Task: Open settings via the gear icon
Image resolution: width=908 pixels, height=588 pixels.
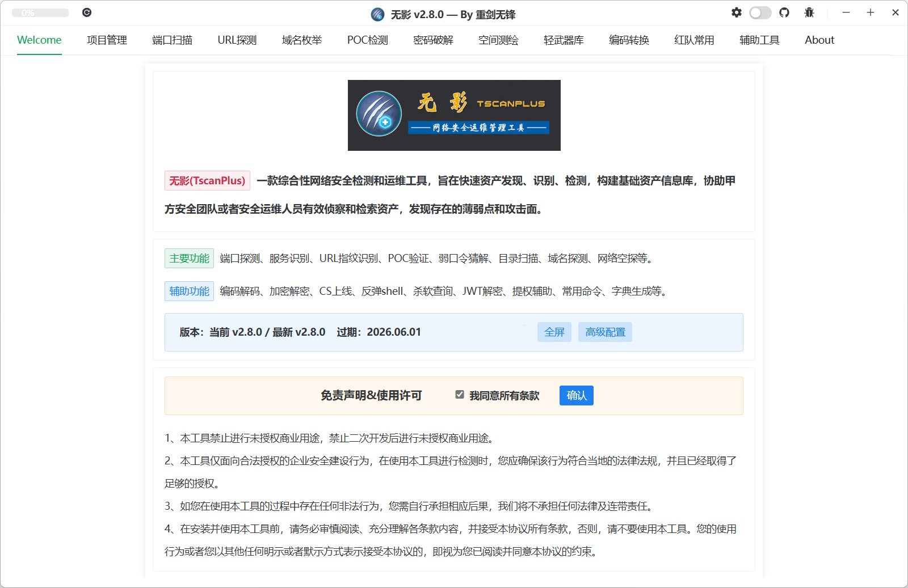Action: (x=737, y=12)
